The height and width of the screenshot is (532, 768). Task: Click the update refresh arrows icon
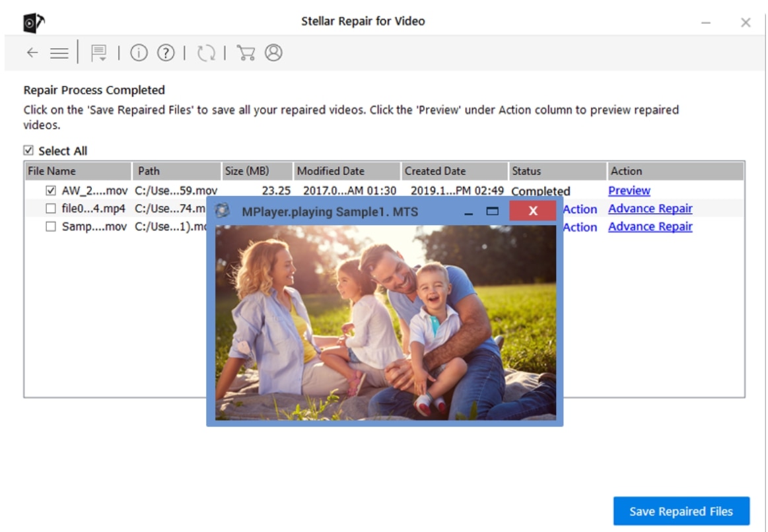tap(206, 53)
